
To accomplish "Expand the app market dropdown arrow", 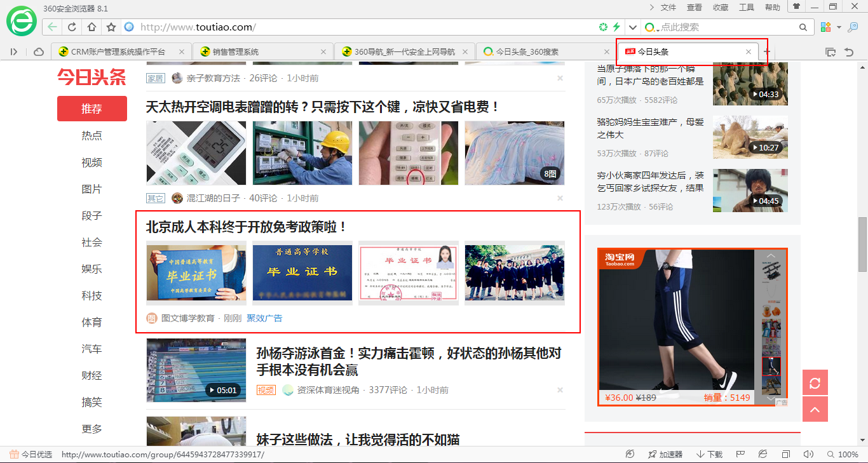I will pyautogui.click(x=839, y=27).
